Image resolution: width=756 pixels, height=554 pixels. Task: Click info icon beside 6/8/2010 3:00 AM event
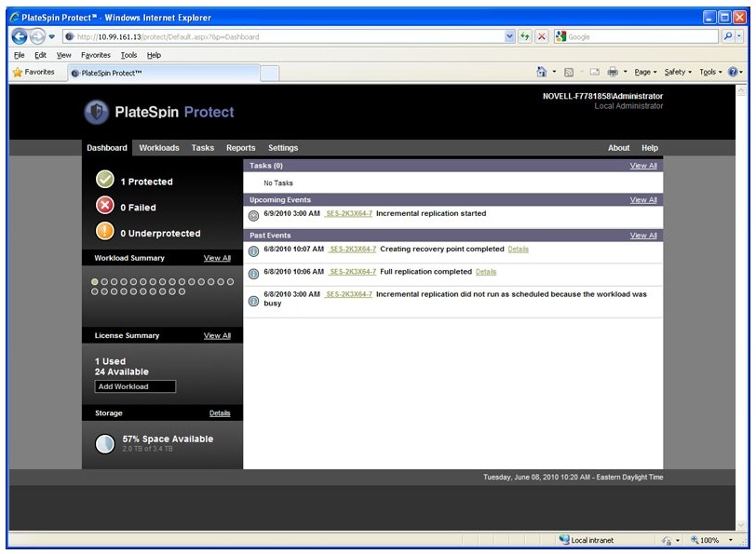(253, 302)
